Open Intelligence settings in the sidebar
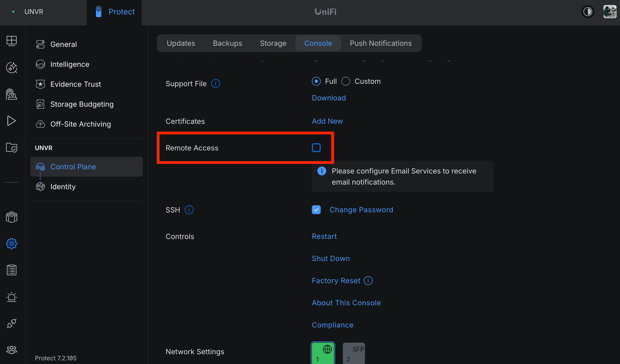620x364 pixels. 87,64
